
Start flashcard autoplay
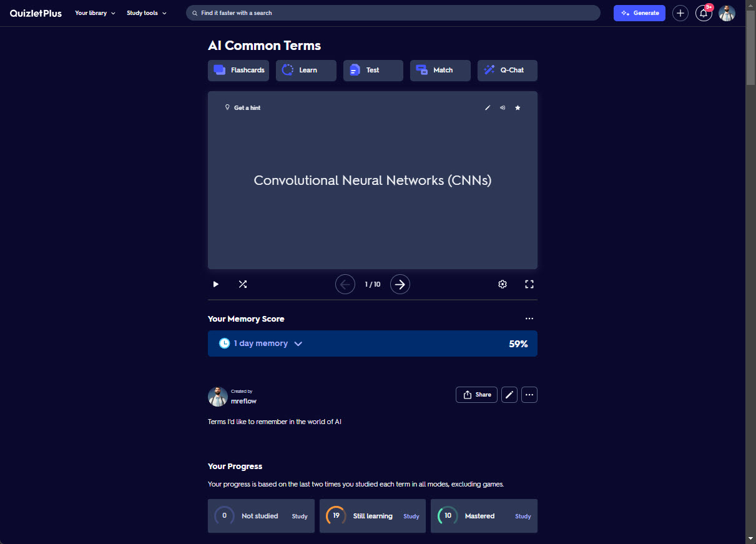click(x=216, y=284)
